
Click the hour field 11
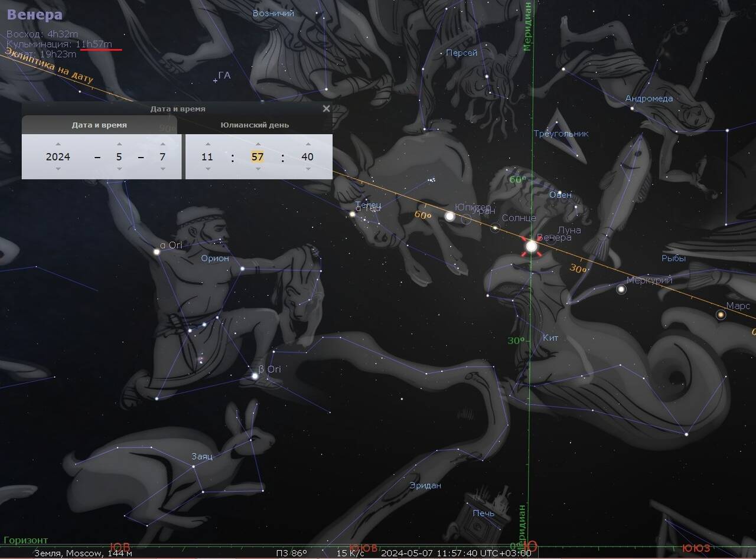click(x=207, y=156)
